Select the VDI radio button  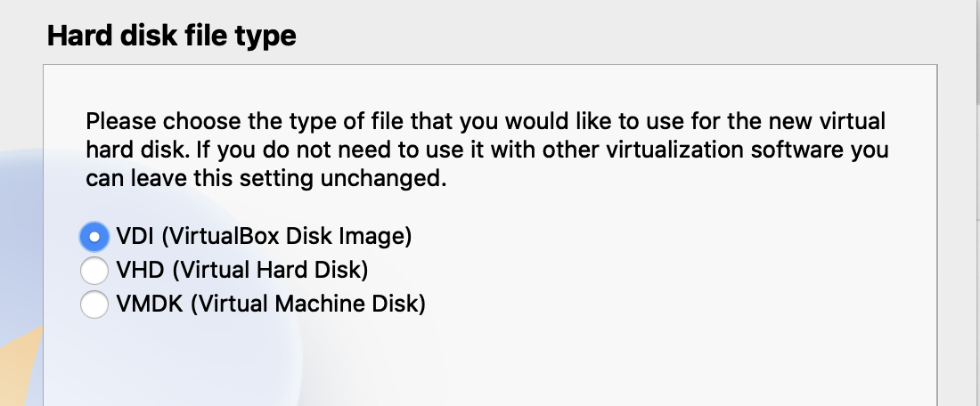coord(94,237)
